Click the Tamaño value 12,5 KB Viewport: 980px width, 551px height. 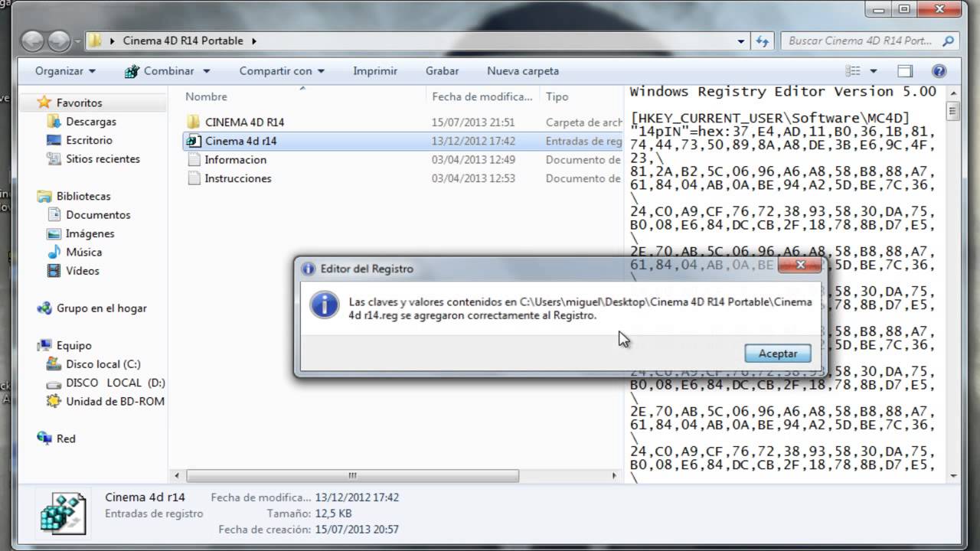tap(333, 514)
